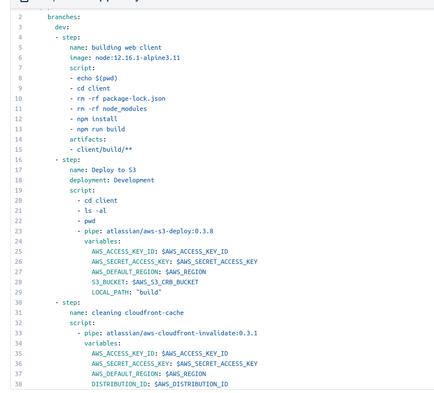The image size is (434, 393).
Task: Select 'S3_BUCKET: $AWS_S3_CRB_BUCKET' line
Action: click(x=145, y=282)
